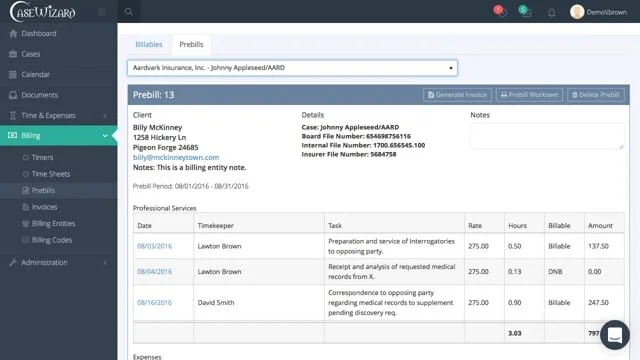Click the Prebill Worksheet button
Screen dimensions: 640x360
pyautogui.click(x=529, y=95)
